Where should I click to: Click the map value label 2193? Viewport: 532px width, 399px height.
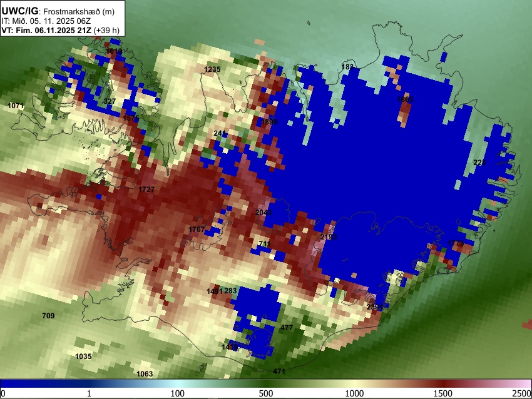329,237
